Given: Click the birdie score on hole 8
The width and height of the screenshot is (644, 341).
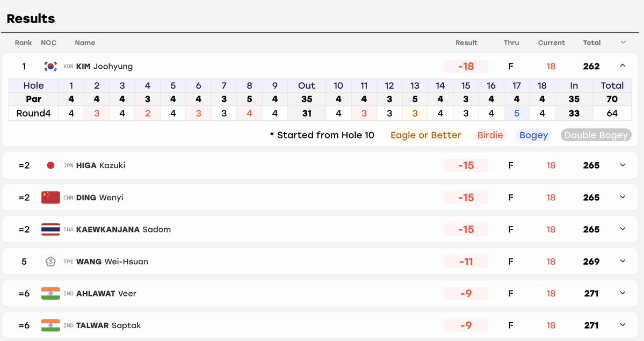Looking at the screenshot, I should (249, 113).
